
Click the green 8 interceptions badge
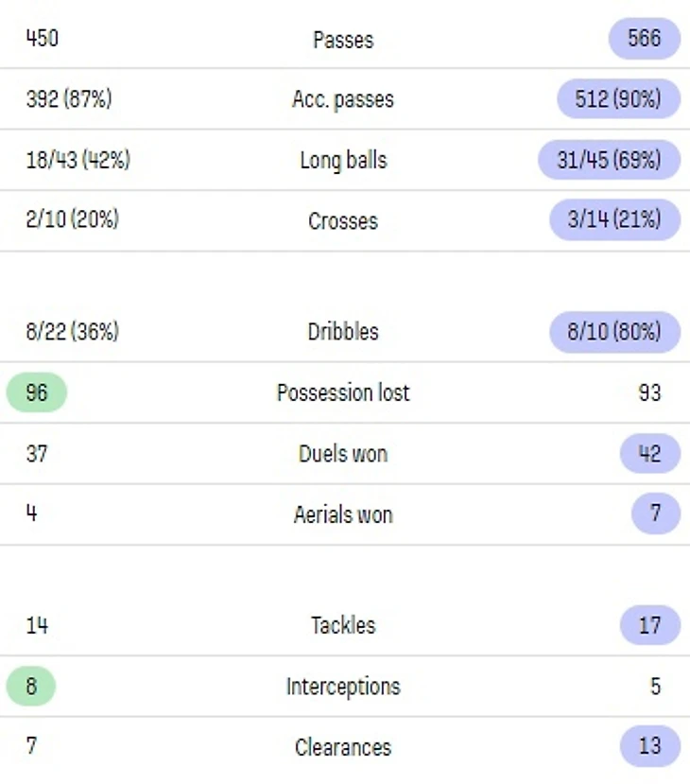[x=31, y=686]
